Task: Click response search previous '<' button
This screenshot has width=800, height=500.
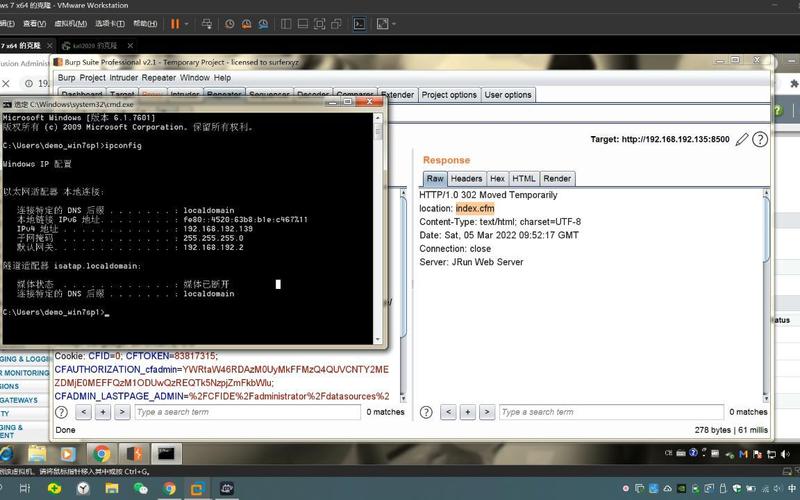Action: [448, 412]
